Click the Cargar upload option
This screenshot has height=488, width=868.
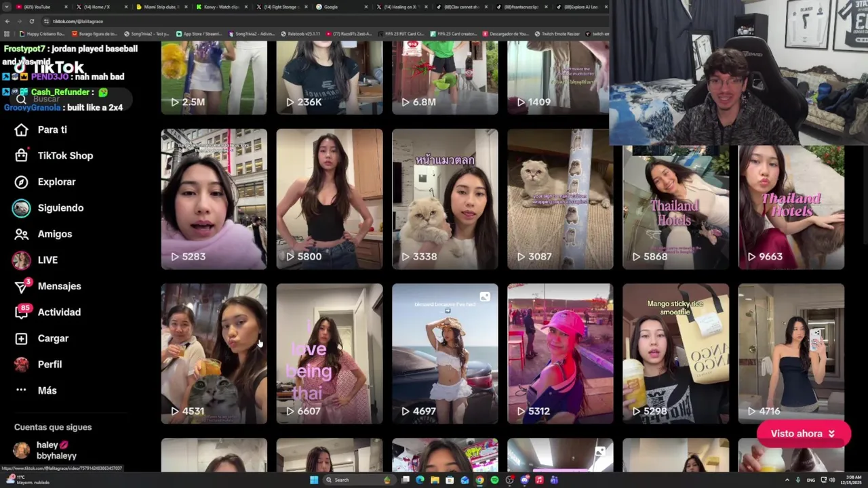pyautogui.click(x=41, y=338)
